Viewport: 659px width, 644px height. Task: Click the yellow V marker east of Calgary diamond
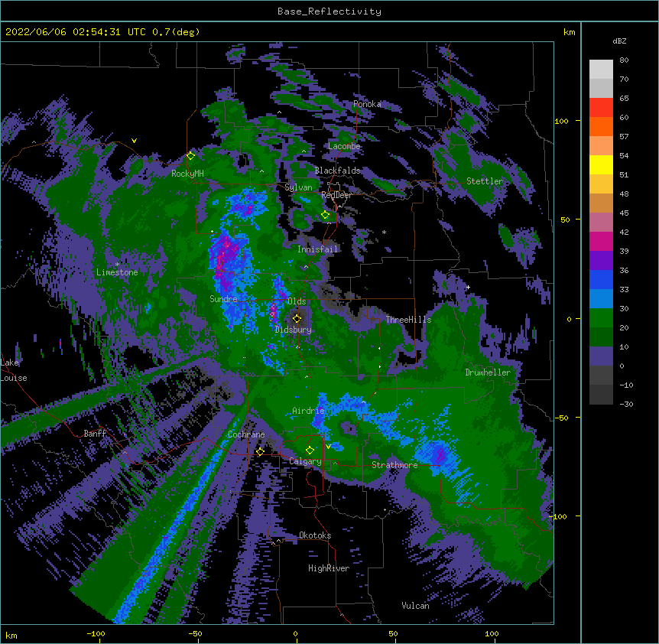pyautogui.click(x=328, y=446)
